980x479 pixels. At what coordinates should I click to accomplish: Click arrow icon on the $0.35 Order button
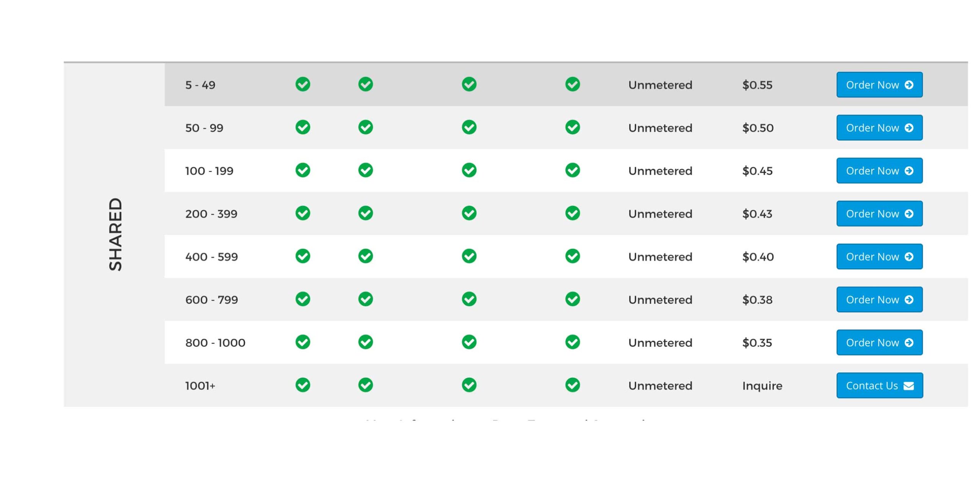click(909, 343)
